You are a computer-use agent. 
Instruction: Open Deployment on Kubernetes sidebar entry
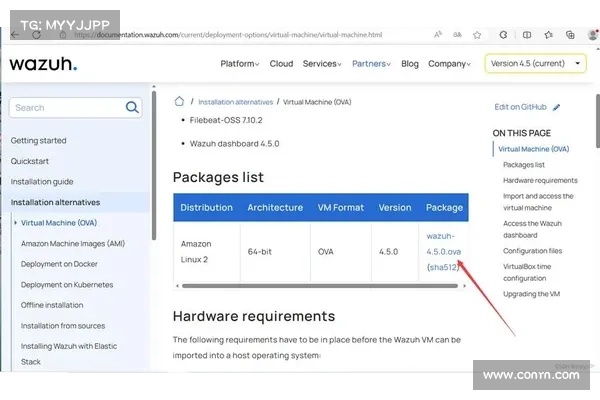point(67,285)
